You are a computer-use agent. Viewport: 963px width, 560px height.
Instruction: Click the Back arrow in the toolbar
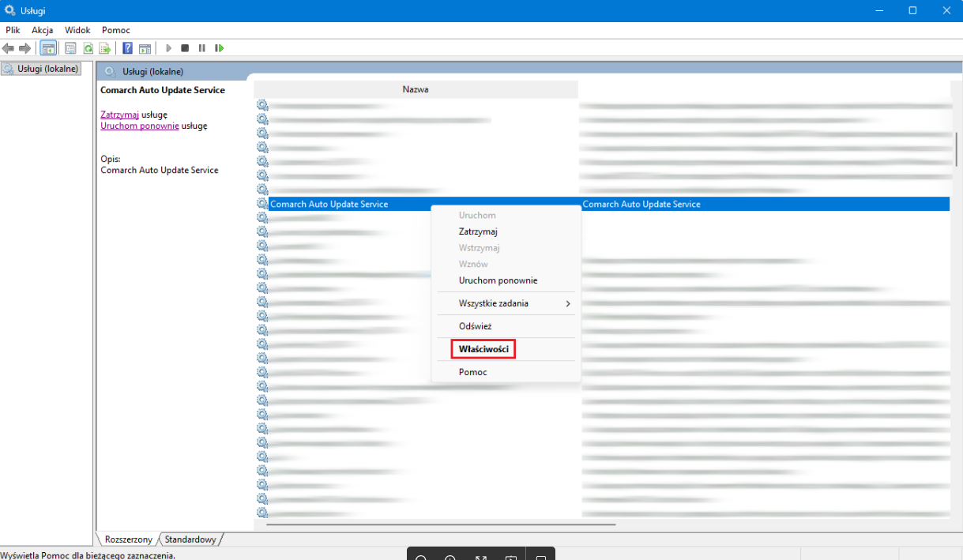9,48
